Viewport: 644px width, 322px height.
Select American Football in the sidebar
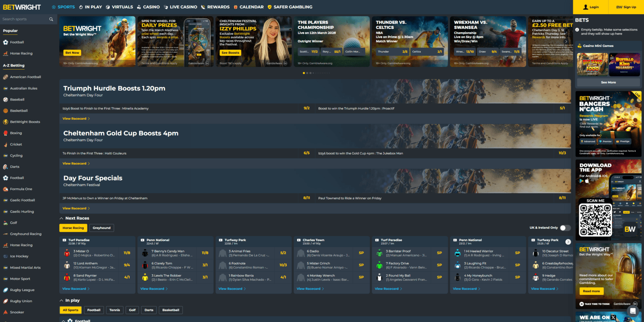tap(26, 77)
